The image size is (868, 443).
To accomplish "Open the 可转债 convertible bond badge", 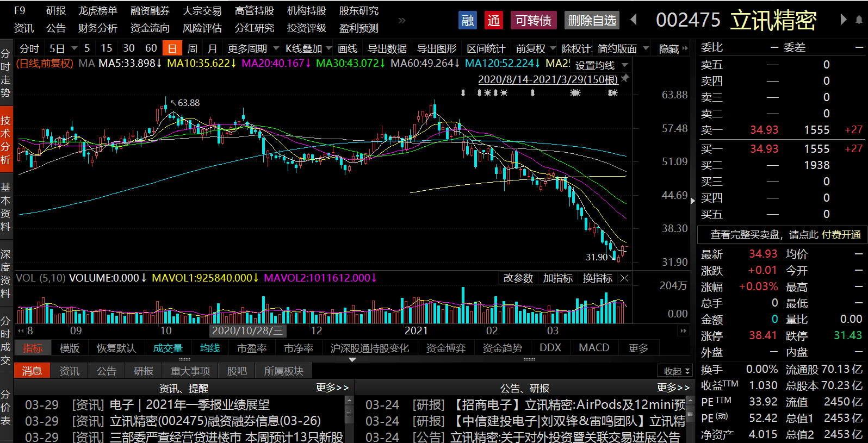I will coord(533,21).
